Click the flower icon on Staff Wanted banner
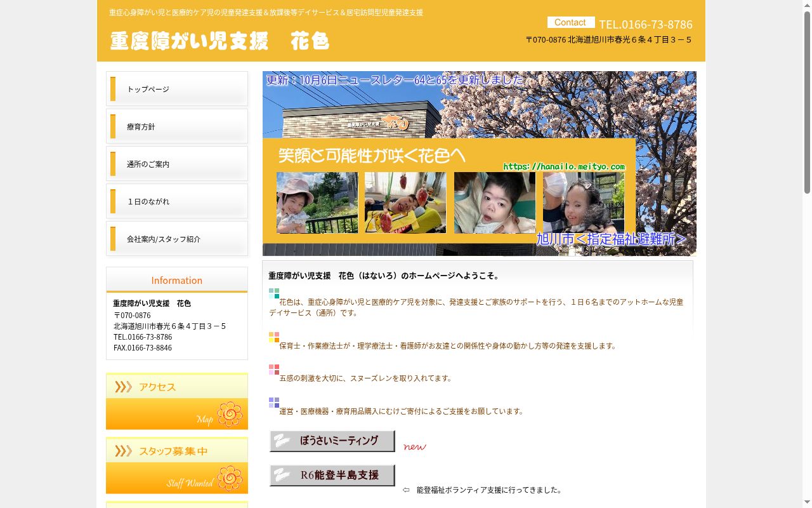The height and width of the screenshot is (508, 812). [x=230, y=478]
